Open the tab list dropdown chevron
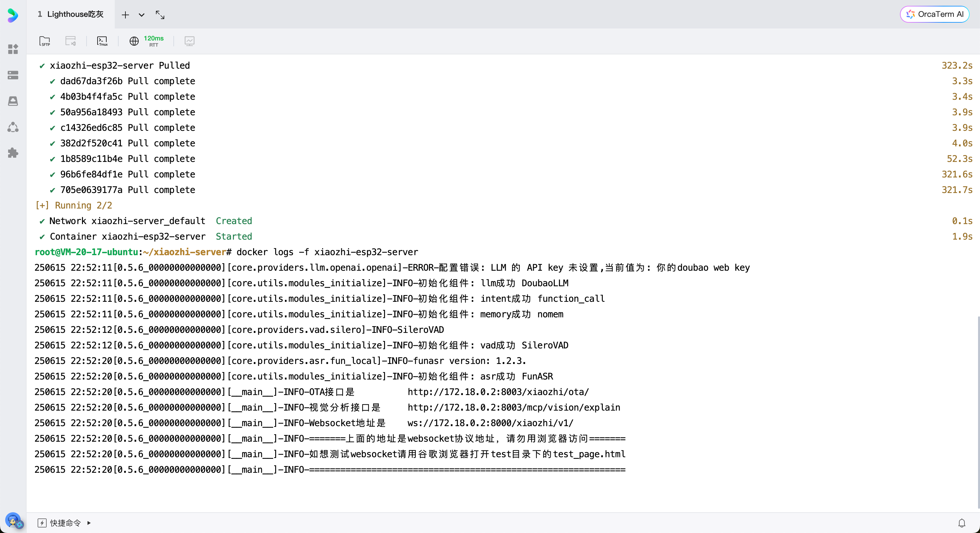 [142, 15]
